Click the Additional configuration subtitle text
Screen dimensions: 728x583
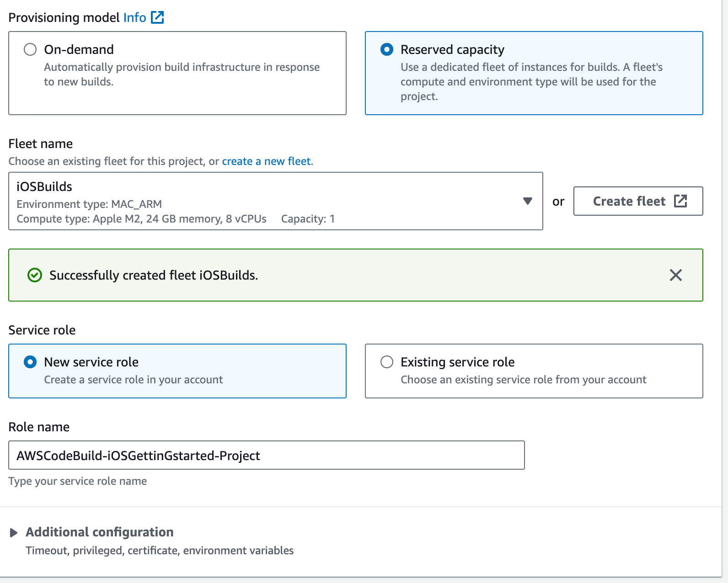tap(160, 551)
